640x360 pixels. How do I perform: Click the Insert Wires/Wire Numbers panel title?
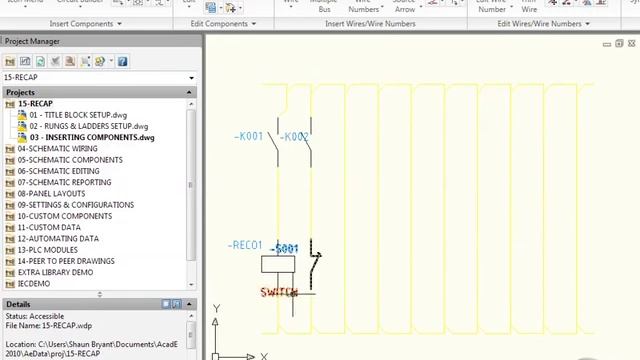click(x=370, y=24)
